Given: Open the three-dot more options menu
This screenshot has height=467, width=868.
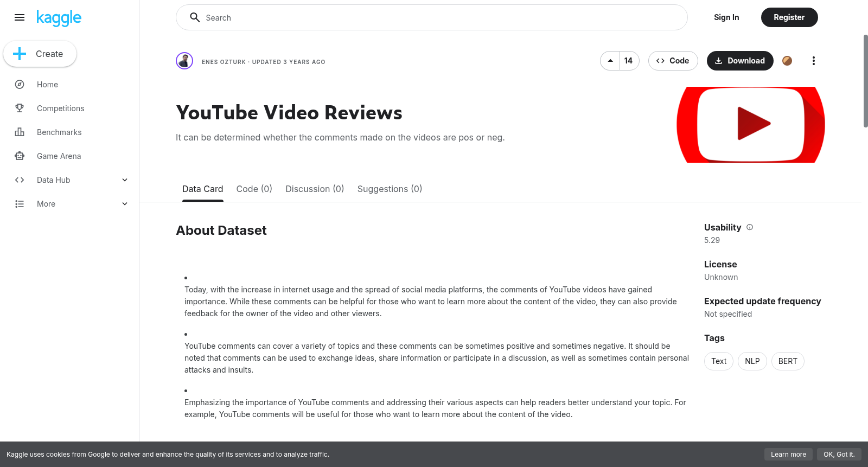Looking at the screenshot, I should 813,61.
